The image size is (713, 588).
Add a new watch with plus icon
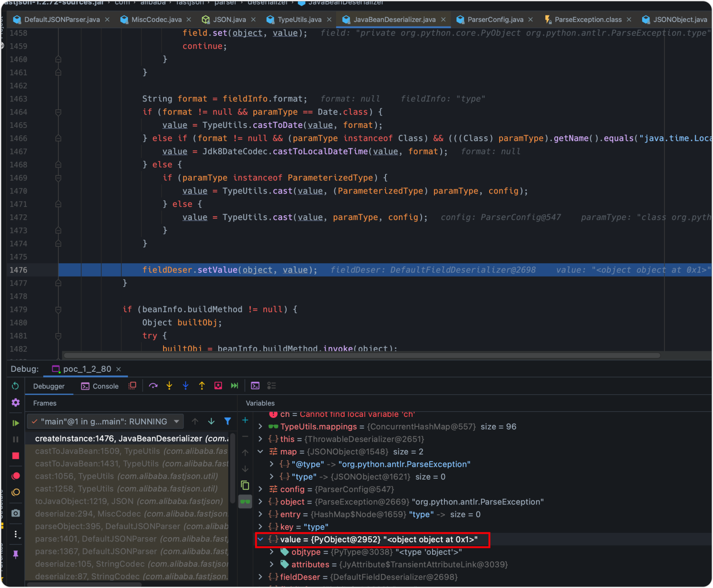coord(245,420)
